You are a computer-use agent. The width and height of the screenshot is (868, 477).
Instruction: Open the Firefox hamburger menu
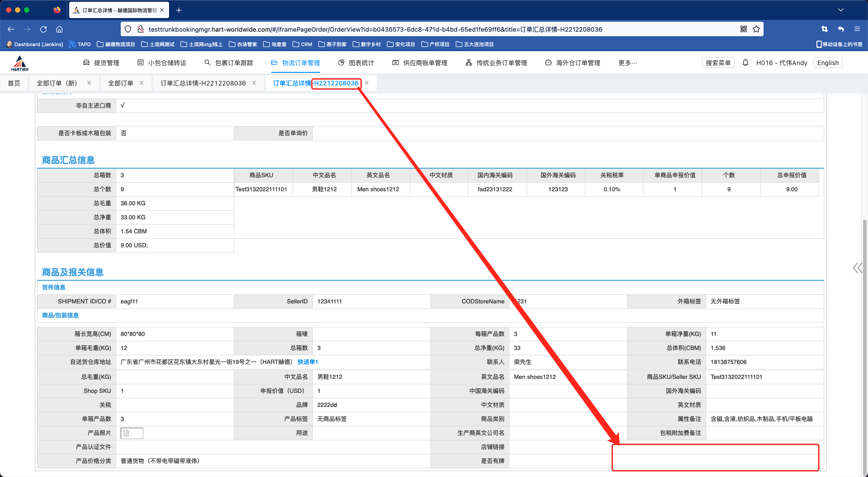(x=857, y=29)
